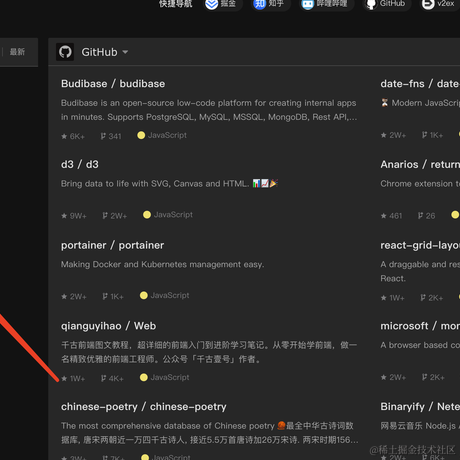This screenshot has width=460, height=460.
Task: Click the star icon beside 1W+ on qianguyihao
Action: click(x=64, y=378)
